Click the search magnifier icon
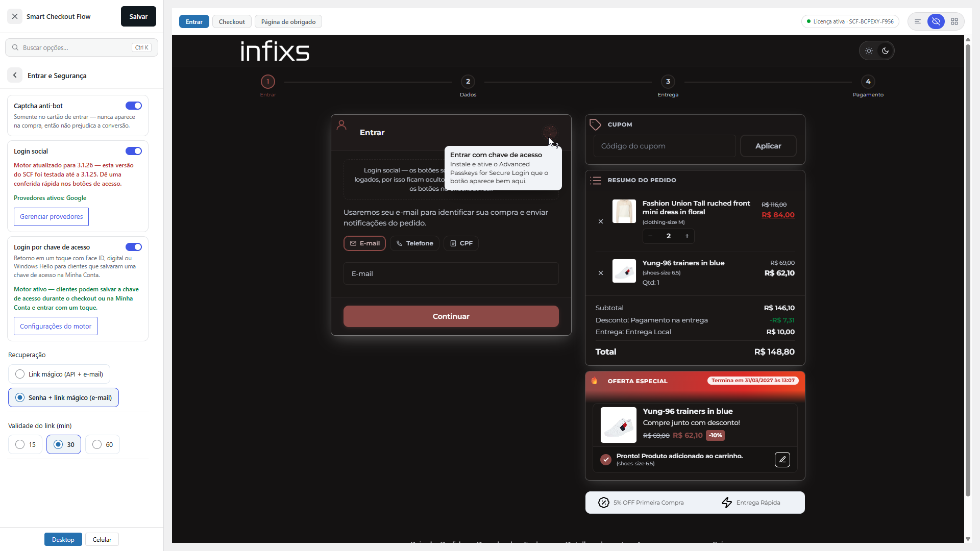The width and height of the screenshot is (980, 551). 15,47
